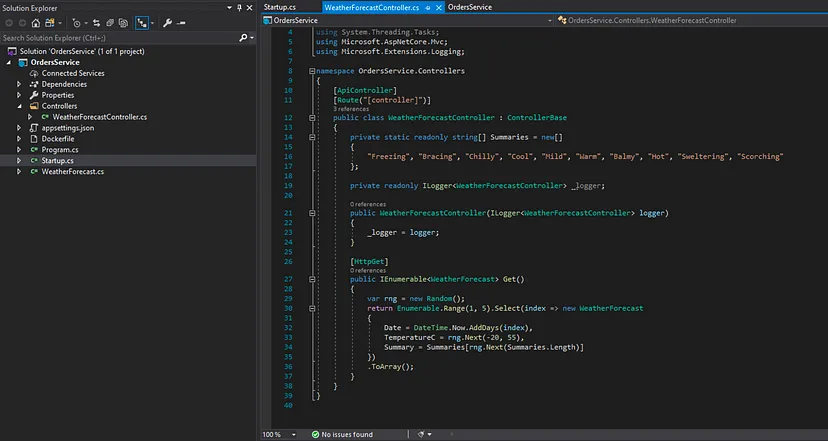Viewport: 828px width, 441px height.
Task: Click the search magnifier icon in Solution Explorer
Action: [x=243, y=37]
